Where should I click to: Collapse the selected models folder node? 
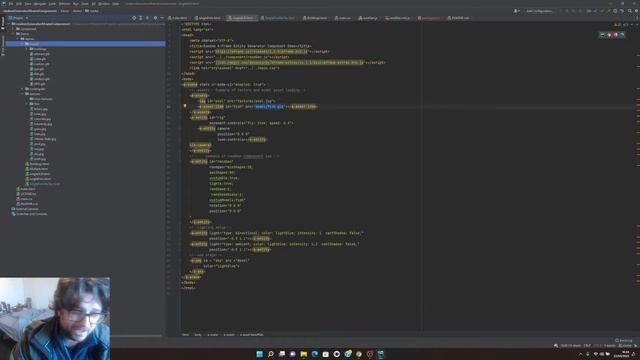click(22, 44)
